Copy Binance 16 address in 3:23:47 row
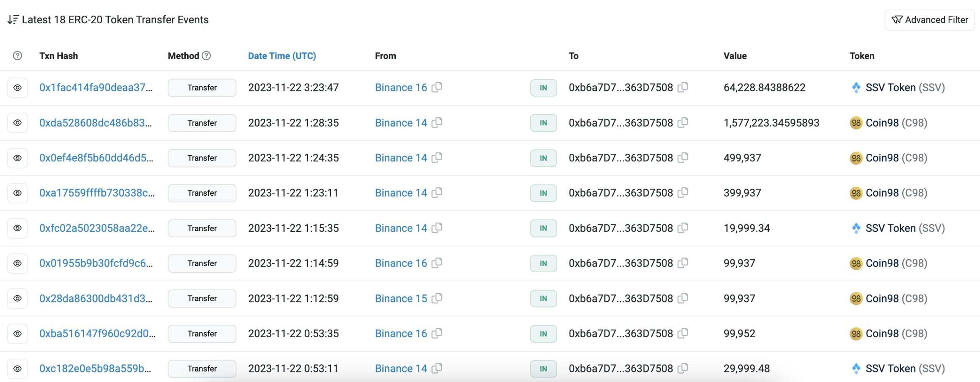Viewport: 980px width, 382px height. coord(437,87)
